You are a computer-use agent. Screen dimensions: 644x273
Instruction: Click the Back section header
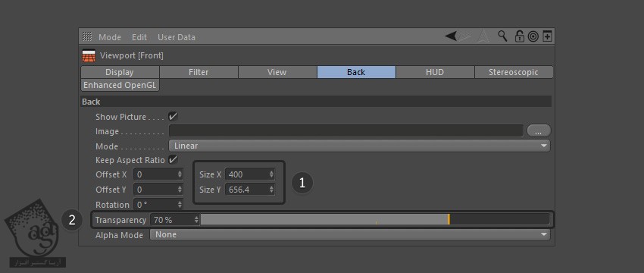pos(316,102)
